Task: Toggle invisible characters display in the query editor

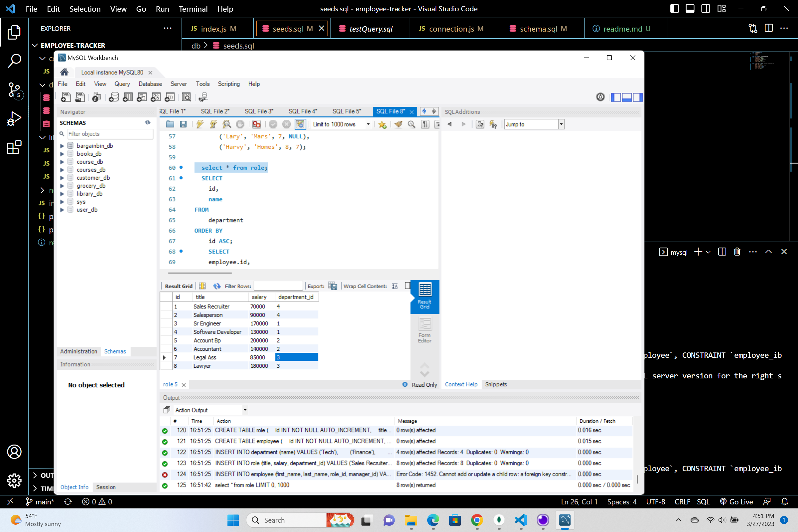Action: click(x=425, y=124)
